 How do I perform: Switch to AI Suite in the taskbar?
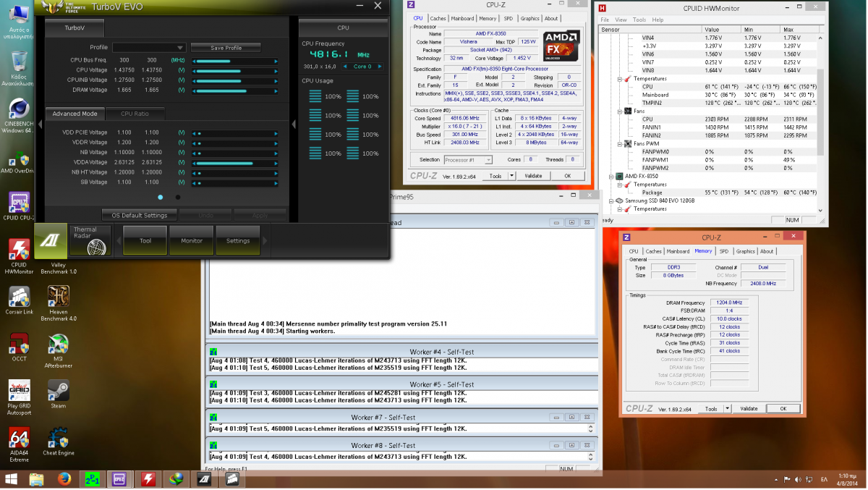(x=204, y=479)
